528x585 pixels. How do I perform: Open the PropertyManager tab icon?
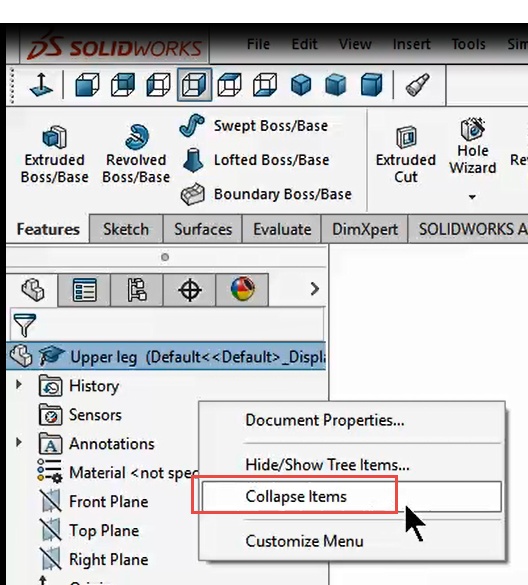(85, 290)
